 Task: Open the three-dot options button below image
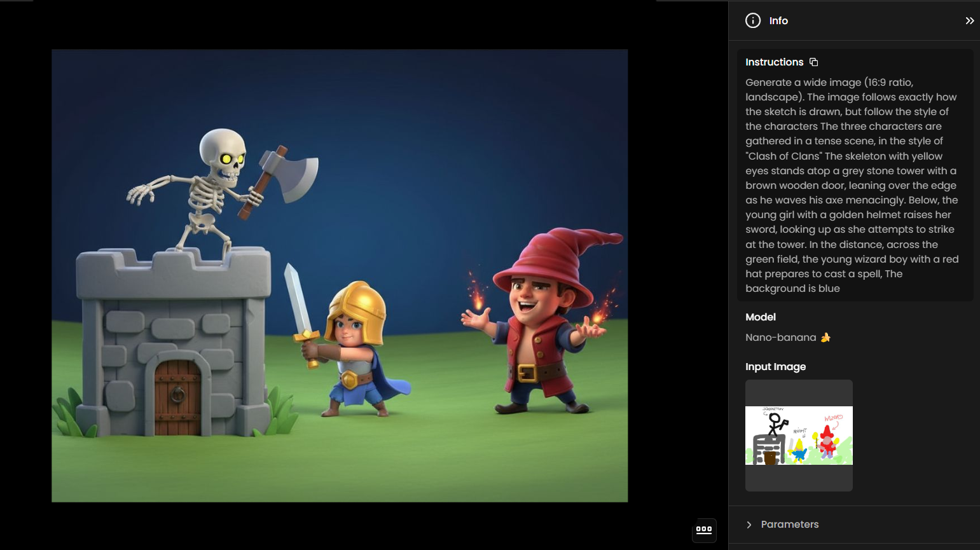click(x=704, y=530)
